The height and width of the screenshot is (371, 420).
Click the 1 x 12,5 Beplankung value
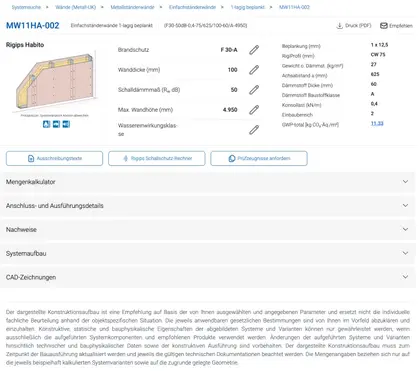(379, 45)
